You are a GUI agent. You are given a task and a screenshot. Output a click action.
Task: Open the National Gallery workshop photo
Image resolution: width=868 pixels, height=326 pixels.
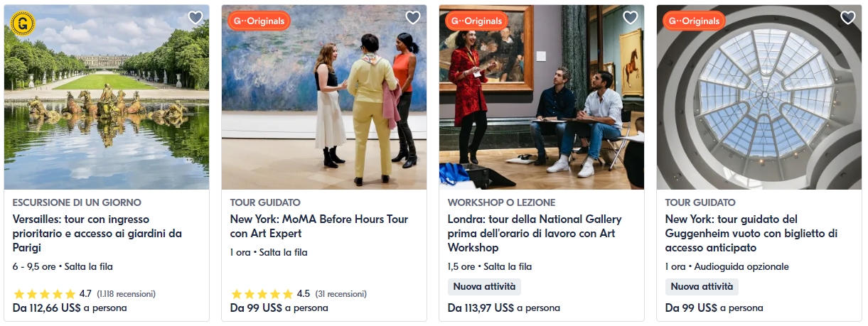click(x=542, y=97)
